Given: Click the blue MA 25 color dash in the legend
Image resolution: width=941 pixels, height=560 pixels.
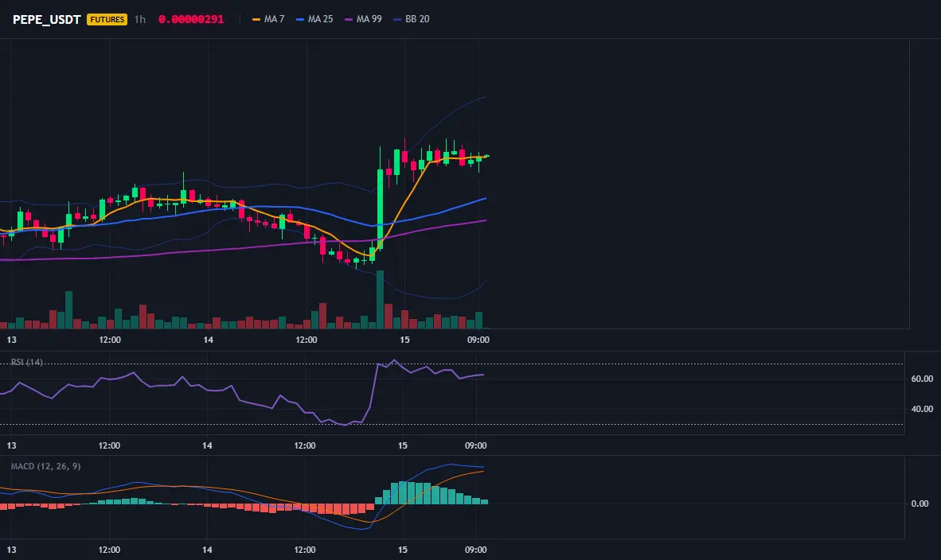Looking at the screenshot, I should [x=300, y=20].
